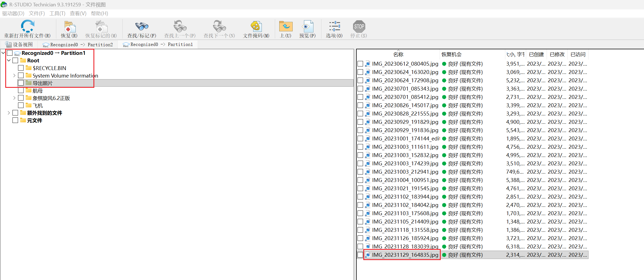644x280 pixels.
Task: Select the 飞机 folder in tree
Action: [38, 106]
